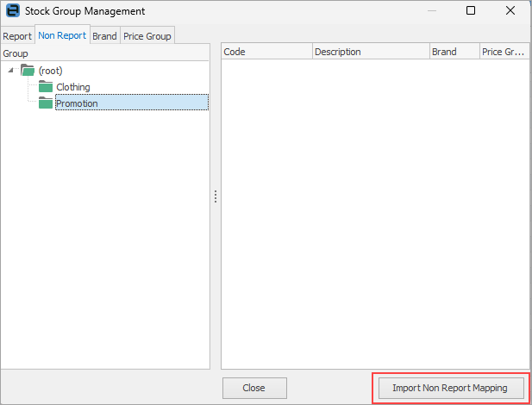Sort by the Code column header
Image resolution: width=532 pixels, height=405 pixels.
tap(266, 52)
